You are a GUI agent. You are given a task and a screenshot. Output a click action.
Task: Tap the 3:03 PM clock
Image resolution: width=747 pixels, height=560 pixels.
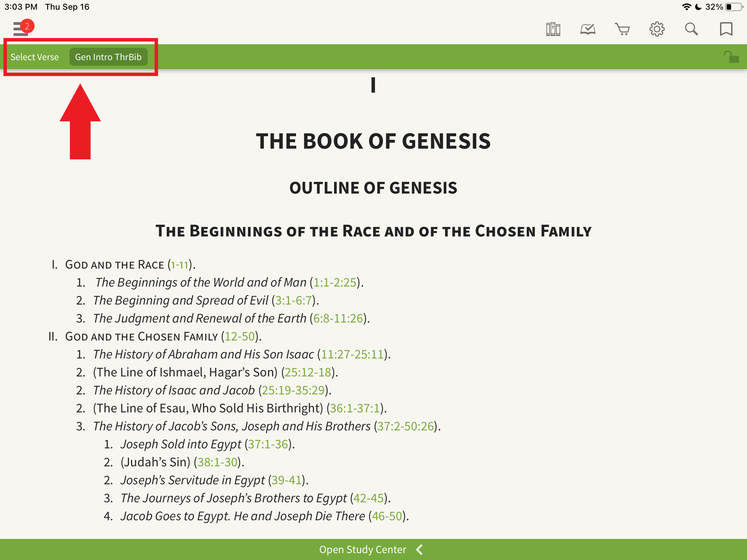[21, 7]
